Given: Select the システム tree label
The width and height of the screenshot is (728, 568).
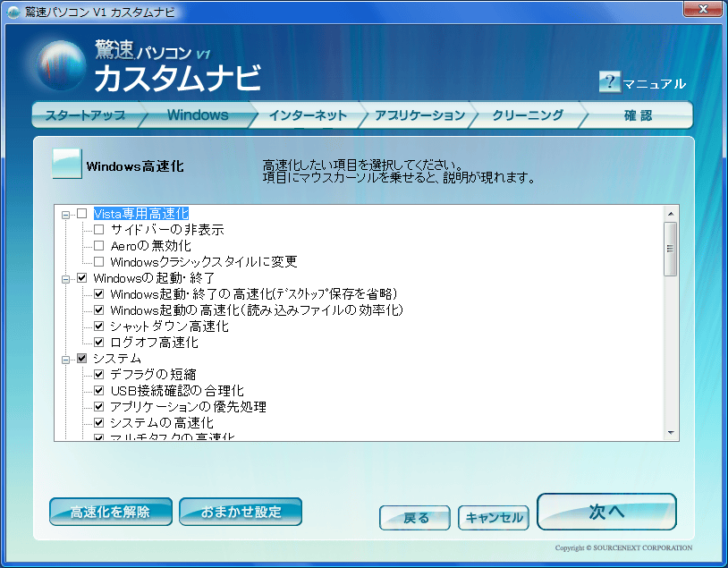Looking at the screenshot, I should point(117,359).
